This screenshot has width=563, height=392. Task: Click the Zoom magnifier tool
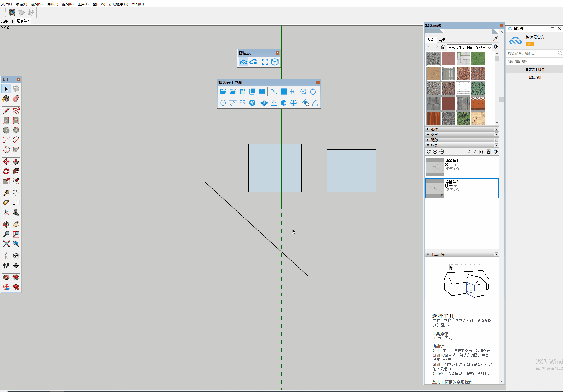(x=6, y=234)
